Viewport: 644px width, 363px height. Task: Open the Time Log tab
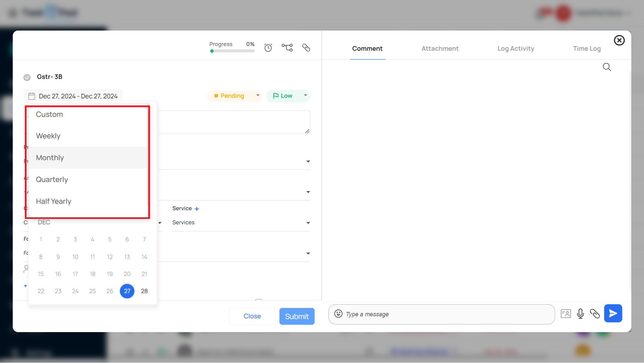587,49
